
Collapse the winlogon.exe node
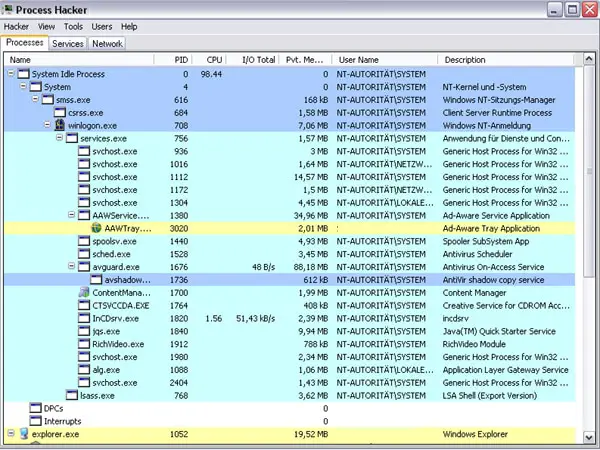47,125
